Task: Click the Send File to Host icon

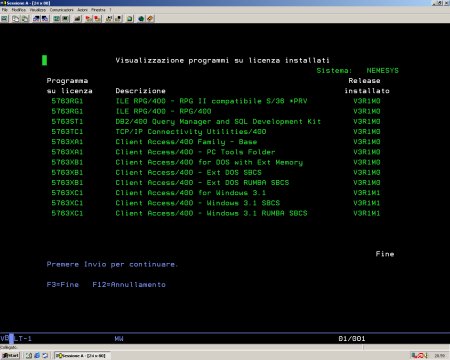Action: pyautogui.click(x=36, y=19)
